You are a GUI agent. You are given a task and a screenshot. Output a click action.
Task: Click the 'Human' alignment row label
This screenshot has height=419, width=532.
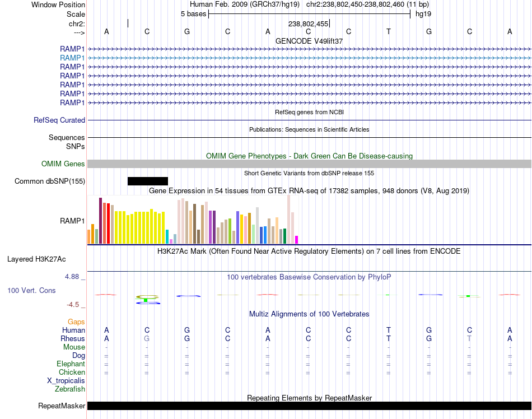(73, 330)
